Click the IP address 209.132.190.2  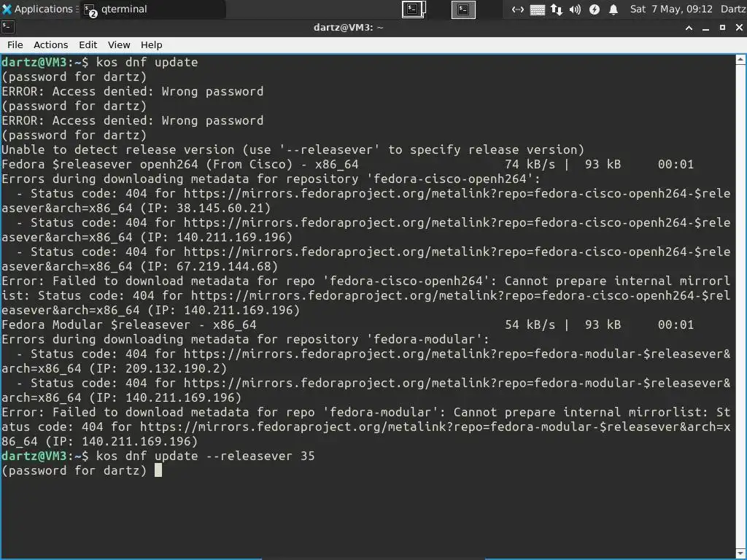pos(172,368)
